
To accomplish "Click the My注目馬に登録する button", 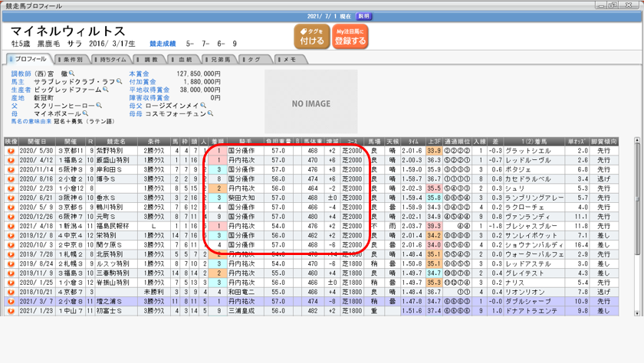I will (350, 37).
